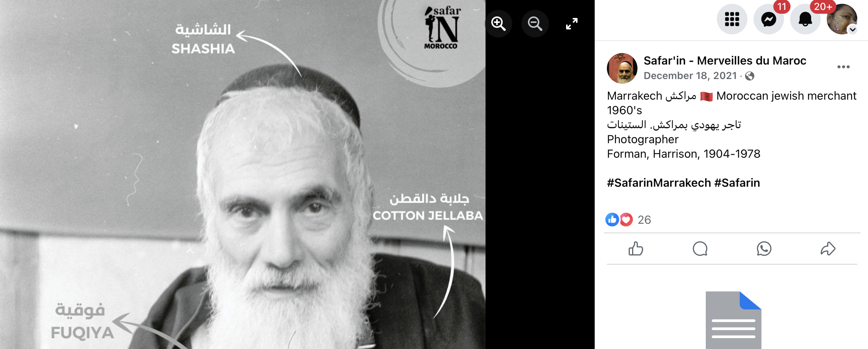
Task: Send post via WhatsApp icon
Action: click(x=764, y=249)
